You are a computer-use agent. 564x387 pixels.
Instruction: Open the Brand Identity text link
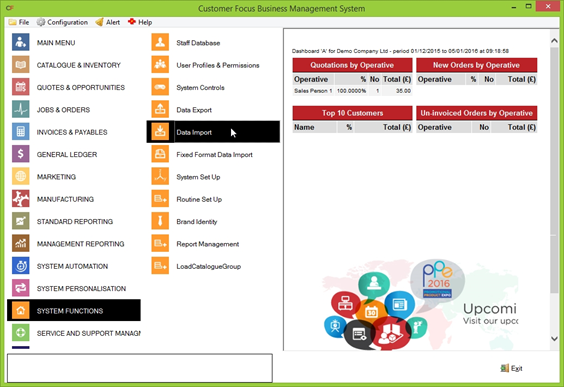coord(196,222)
